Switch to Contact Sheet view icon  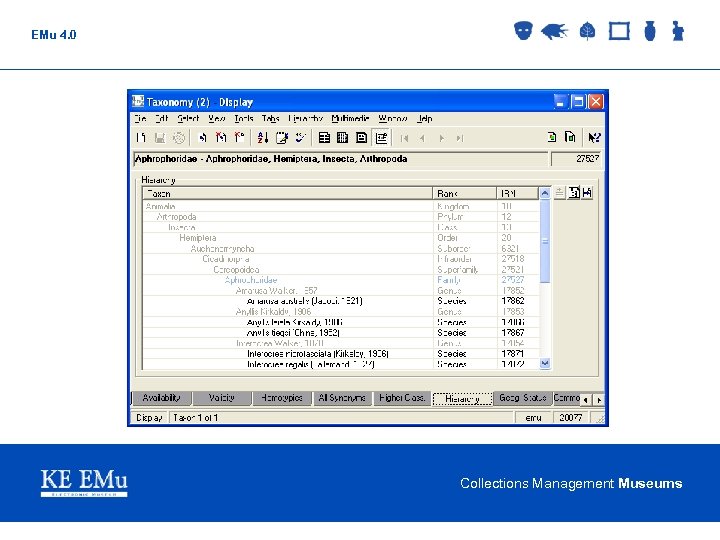[343, 138]
